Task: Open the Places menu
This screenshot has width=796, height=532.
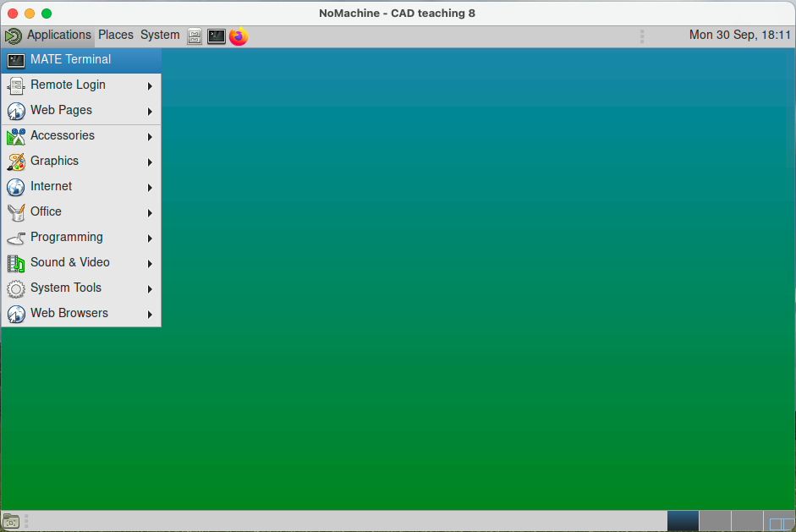Action: tap(115, 35)
